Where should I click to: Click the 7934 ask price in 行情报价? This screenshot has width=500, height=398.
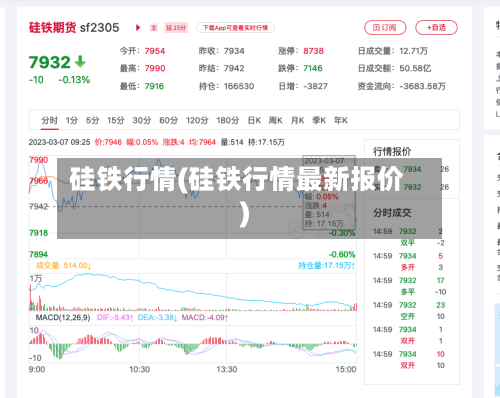[412, 169]
